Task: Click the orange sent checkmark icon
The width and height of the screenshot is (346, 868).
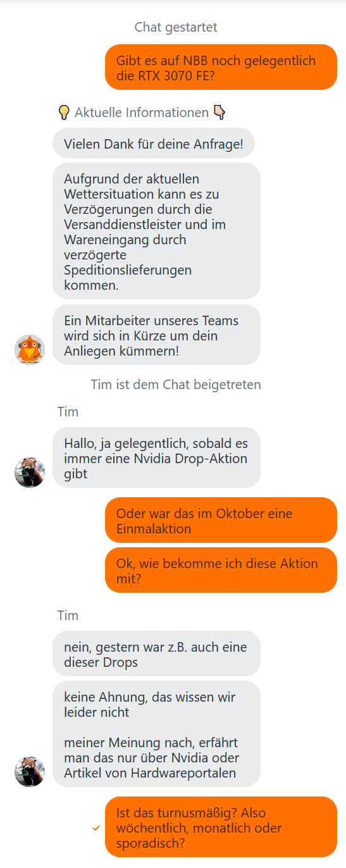Action: point(96,828)
